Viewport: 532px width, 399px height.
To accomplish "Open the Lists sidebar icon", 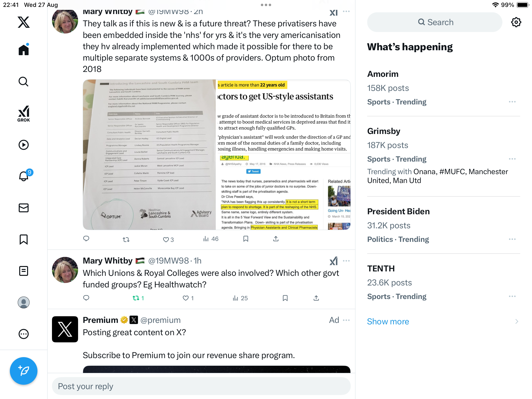I will click(24, 271).
